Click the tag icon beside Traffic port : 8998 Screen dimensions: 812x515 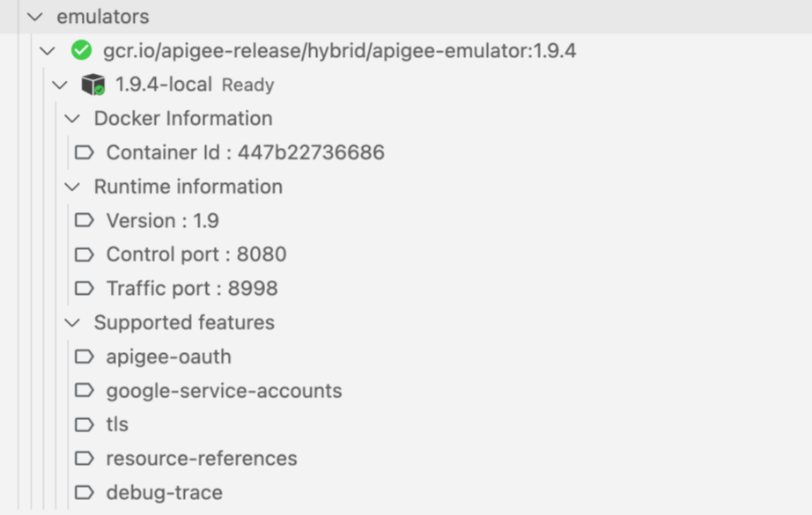[x=84, y=289]
